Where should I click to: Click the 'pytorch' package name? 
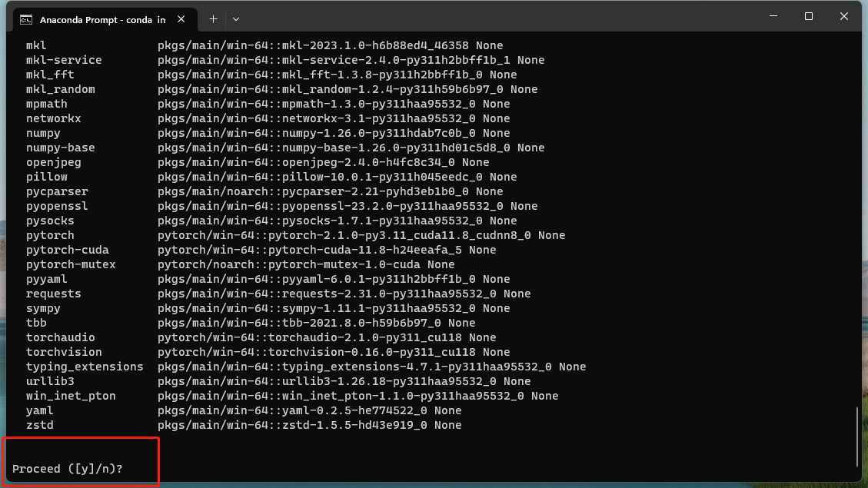point(50,235)
